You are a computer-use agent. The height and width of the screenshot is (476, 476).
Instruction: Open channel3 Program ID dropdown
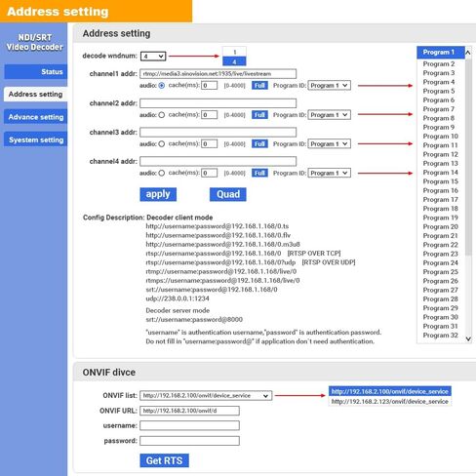(330, 143)
